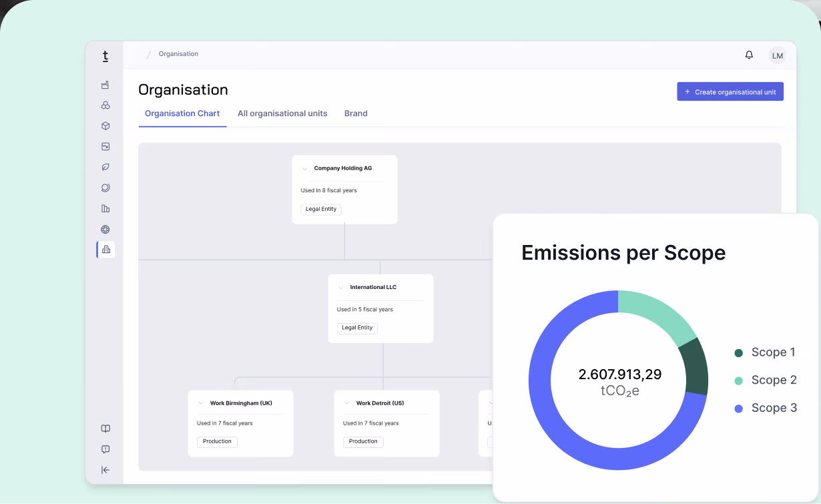Open the circular ring icon in the sidebar
The width and height of the screenshot is (821, 504).
click(x=105, y=188)
